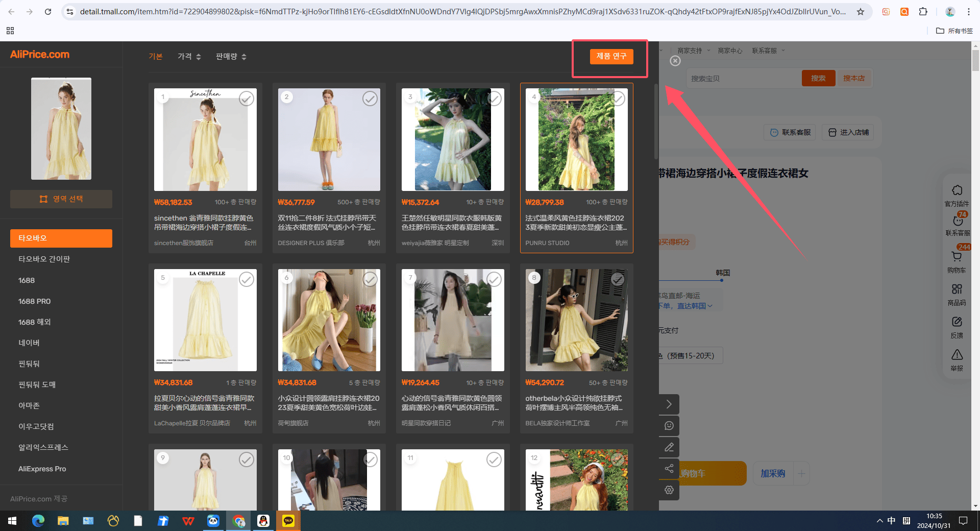The height and width of the screenshot is (531, 980).
Task: Close the AliPrice panel with the X icon
Action: [675, 61]
